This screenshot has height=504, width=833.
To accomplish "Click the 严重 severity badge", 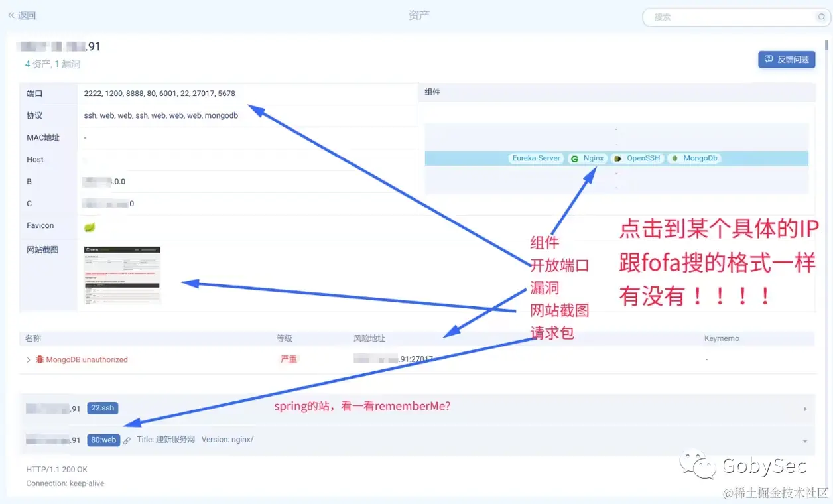I will pyautogui.click(x=288, y=359).
